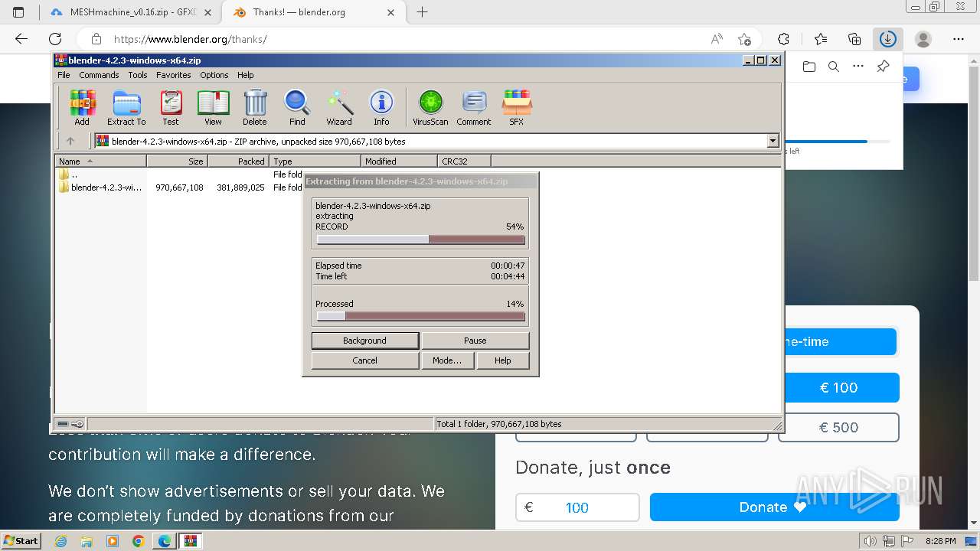Click the Help button in extraction dialog

pos(503,360)
